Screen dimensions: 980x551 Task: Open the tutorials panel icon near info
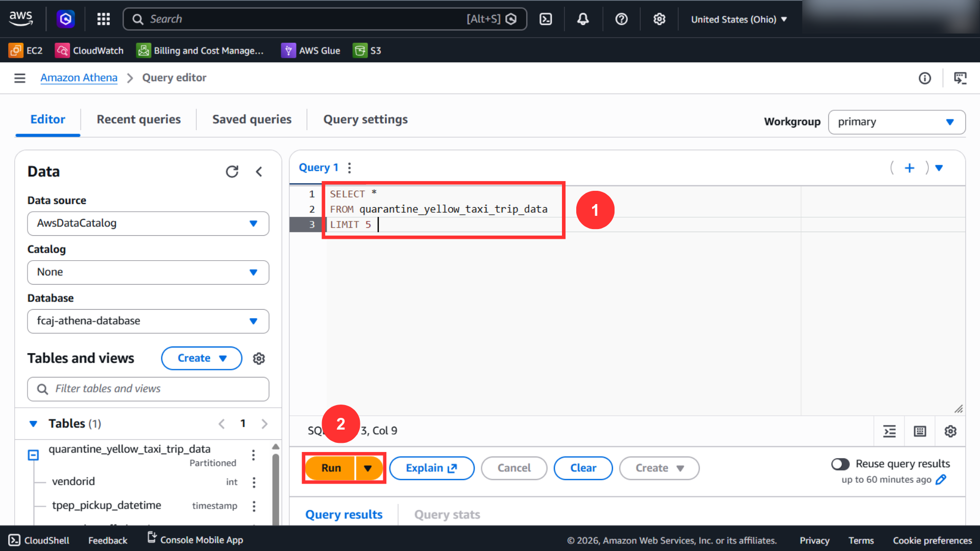pyautogui.click(x=960, y=78)
